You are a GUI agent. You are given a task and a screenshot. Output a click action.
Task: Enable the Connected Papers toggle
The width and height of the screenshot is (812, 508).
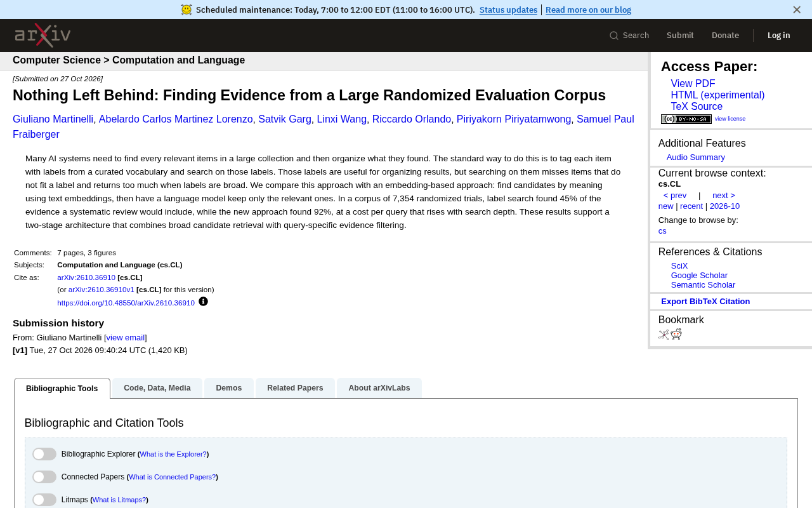coord(44,477)
